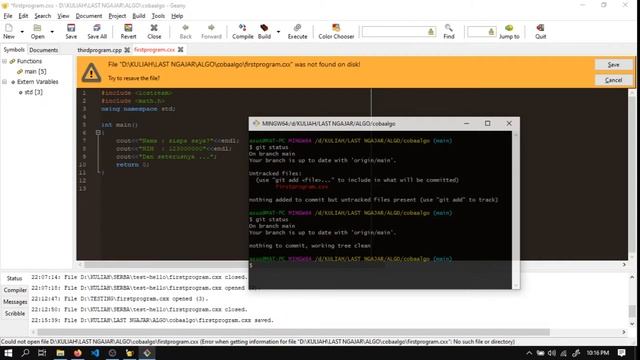
Task: Open the File menu
Action: coord(8,16)
